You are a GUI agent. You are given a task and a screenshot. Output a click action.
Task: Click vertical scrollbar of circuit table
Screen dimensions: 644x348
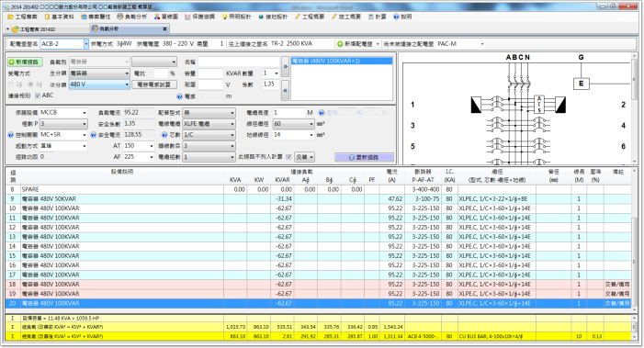(634, 240)
